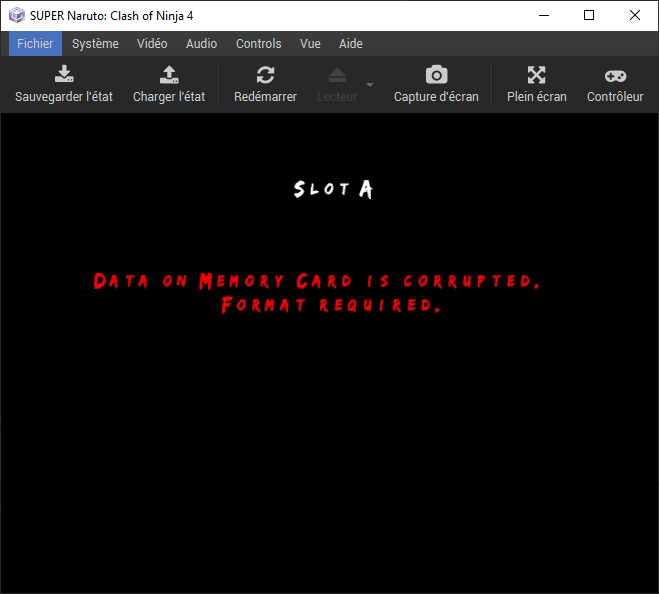Open the Audio menu
The height and width of the screenshot is (594, 659).
(201, 44)
